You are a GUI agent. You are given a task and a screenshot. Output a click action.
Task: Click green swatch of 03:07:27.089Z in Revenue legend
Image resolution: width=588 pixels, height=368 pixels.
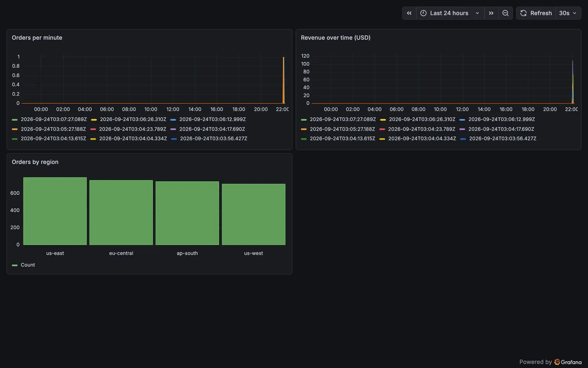[x=304, y=120]
